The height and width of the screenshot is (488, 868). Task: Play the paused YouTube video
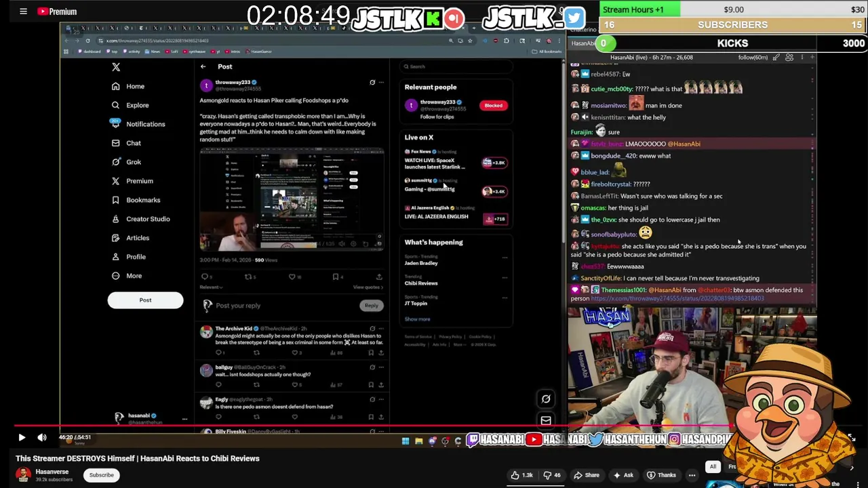pyautogui.click(x=22, y=438)
